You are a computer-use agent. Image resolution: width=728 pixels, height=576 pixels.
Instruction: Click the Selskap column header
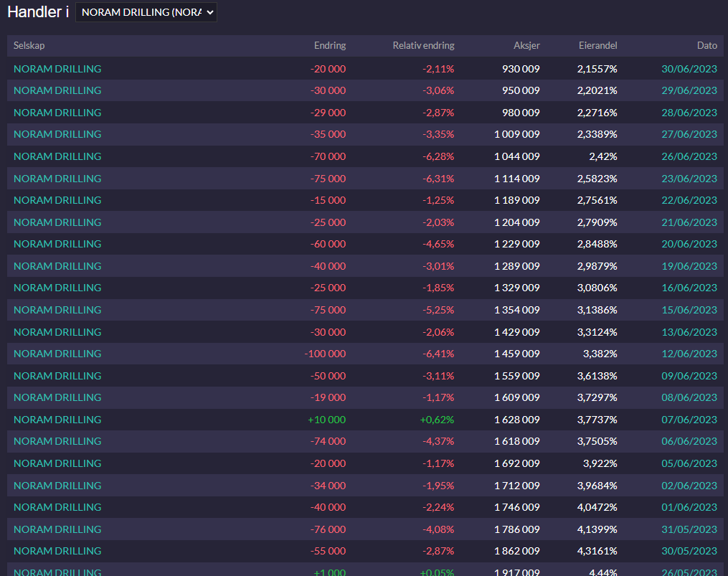(29, 45)
